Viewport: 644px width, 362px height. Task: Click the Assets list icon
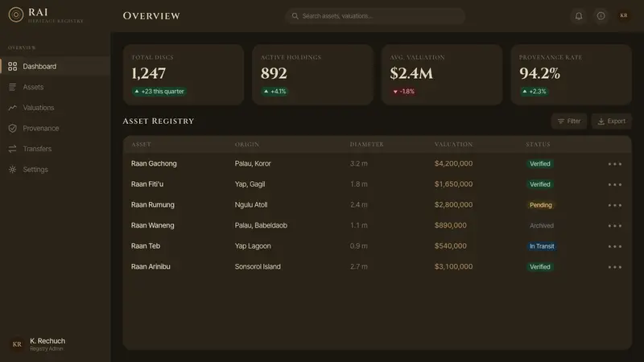(13, 87)
